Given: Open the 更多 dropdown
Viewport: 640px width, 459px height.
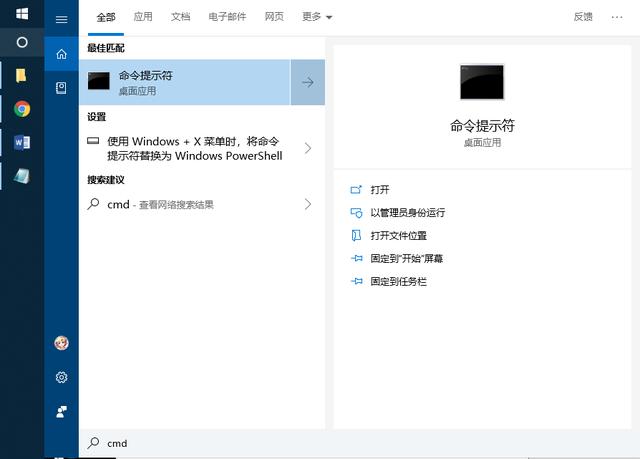Looking at the screenshot, I should click(x=317, y=17).
